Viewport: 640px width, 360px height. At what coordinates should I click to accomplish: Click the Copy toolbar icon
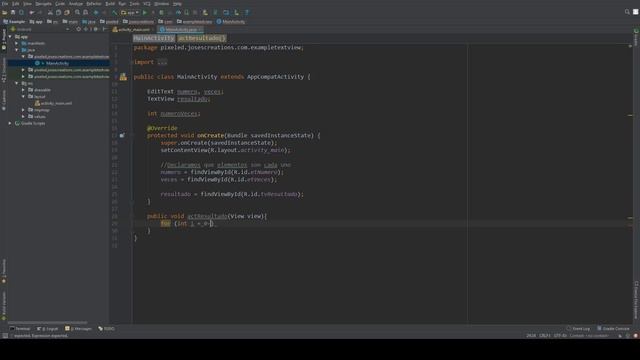[x=58, y=13]
